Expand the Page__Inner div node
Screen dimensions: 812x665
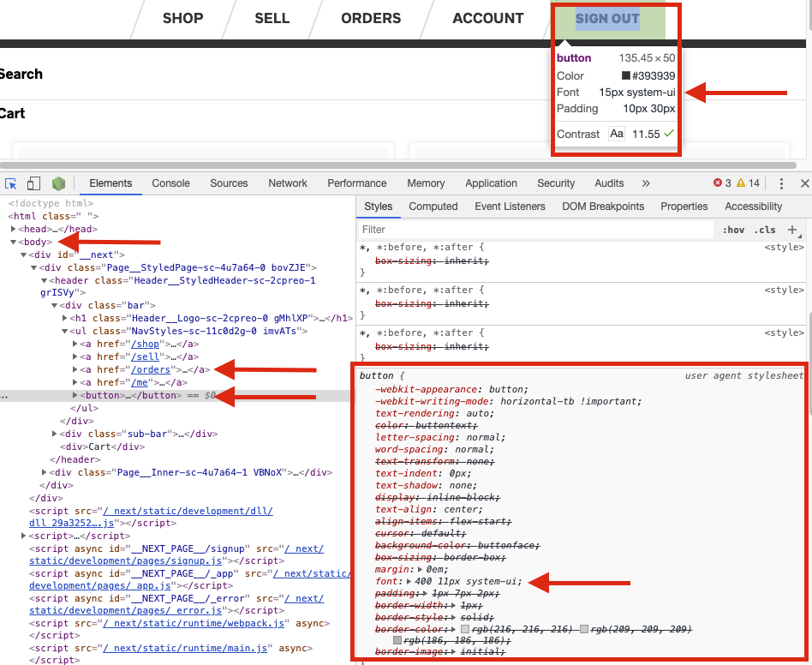(x=44, y=472)
